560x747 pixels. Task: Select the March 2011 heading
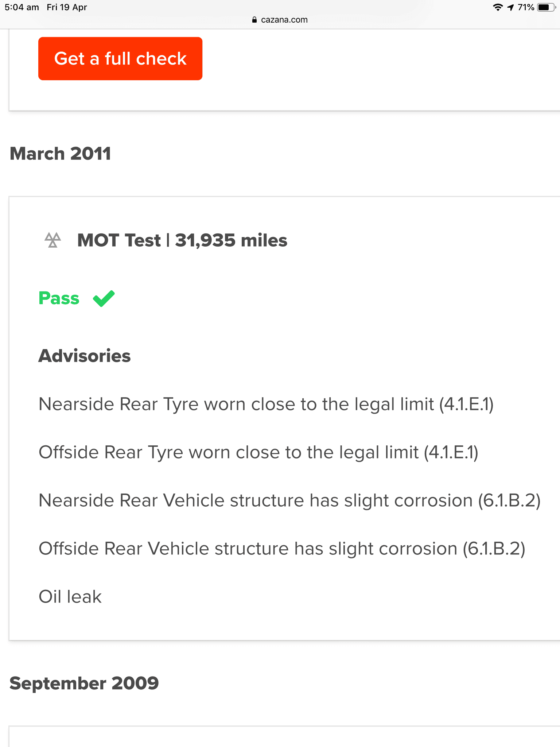point(61,154)
